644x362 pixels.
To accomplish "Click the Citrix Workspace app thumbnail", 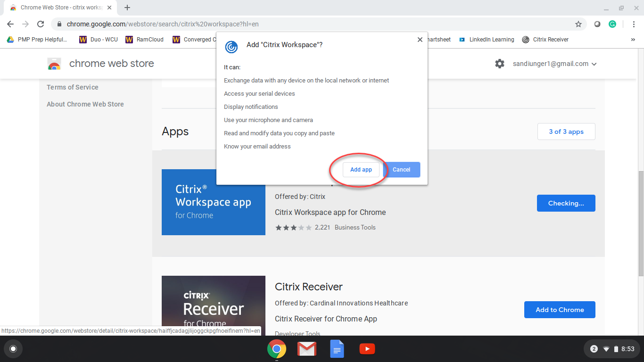I will 213,202.
